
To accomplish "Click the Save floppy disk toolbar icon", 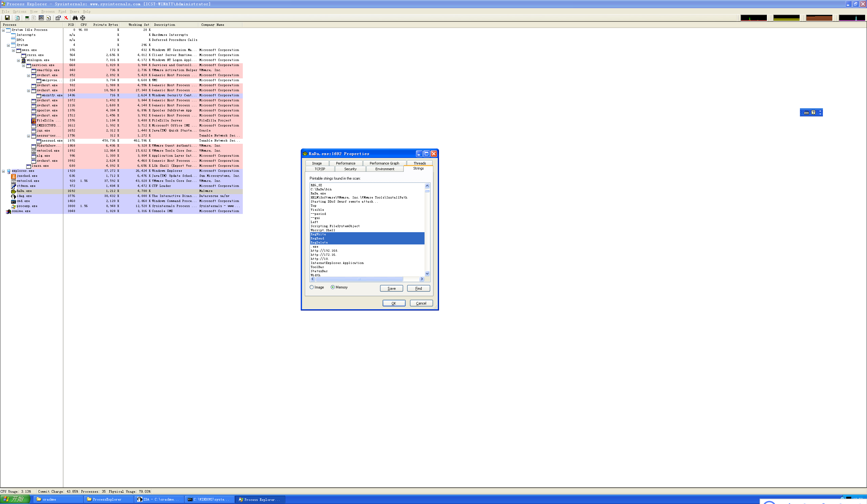I will coord(7,18).
